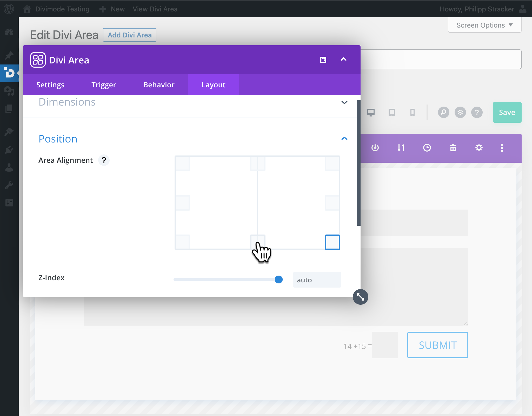Viewport: 532px width, 416px height.
Task: Expand the Dimensions section chevron
Action: (344, 102)
